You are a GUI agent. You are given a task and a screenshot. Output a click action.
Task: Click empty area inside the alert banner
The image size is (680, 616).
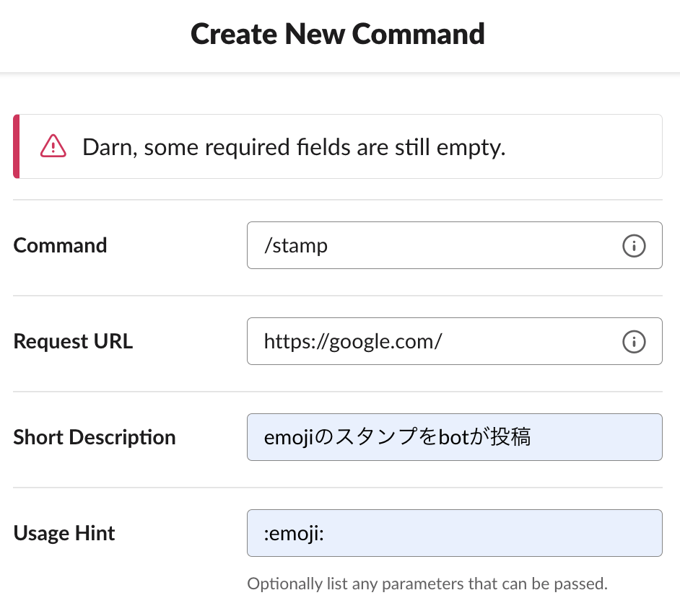[585, 146]
